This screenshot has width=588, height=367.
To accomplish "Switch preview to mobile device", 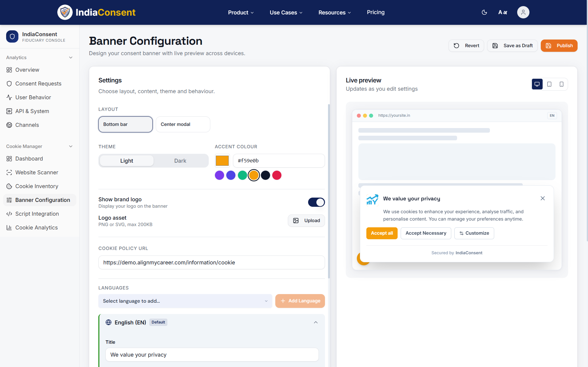I will 562,84.
